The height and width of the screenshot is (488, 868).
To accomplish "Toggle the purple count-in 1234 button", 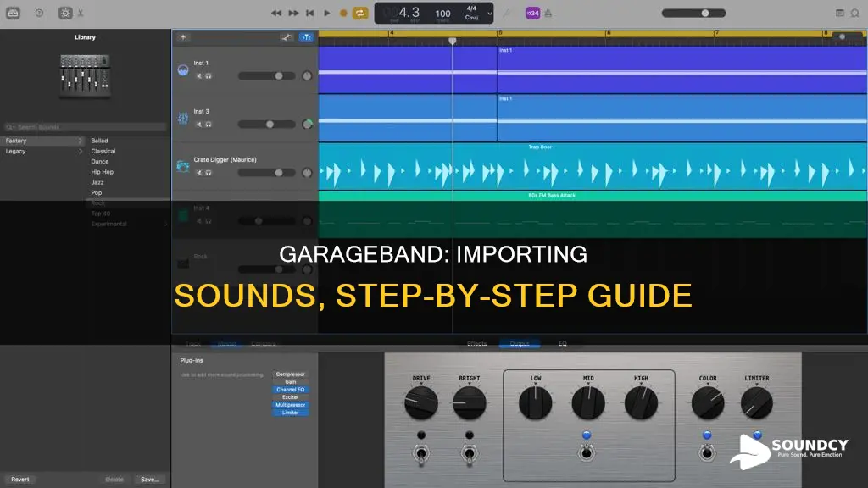I will 532,13.
